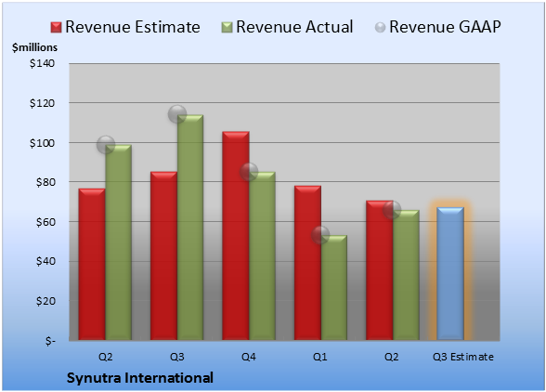The height and width of the screenshot is (392, 546).
Task: Click the '$100' axis value
Action: (x=42, y=142)
